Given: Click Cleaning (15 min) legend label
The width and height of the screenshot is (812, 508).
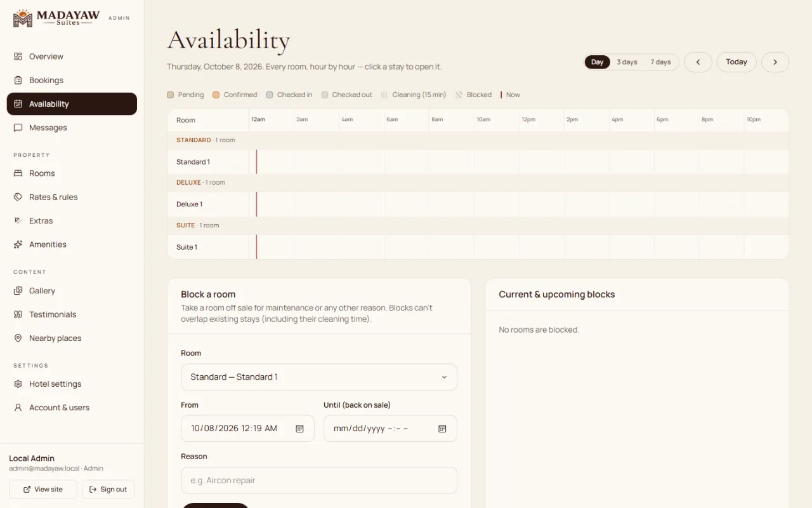Looking at the screenshot, I should click(419, 95).
